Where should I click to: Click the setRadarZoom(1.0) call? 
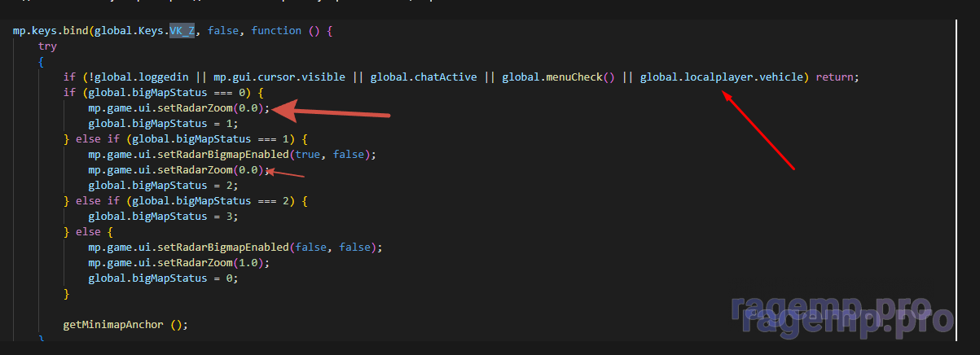point(178,262)
